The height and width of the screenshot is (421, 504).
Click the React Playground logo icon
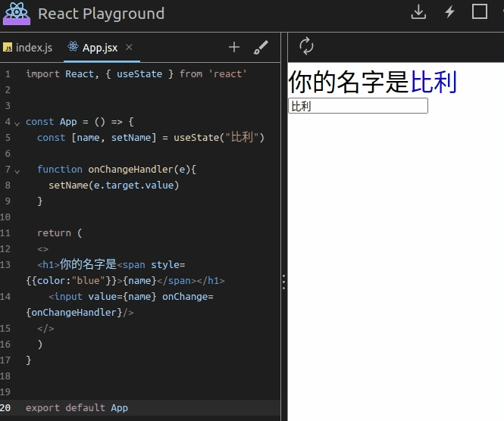17,13
